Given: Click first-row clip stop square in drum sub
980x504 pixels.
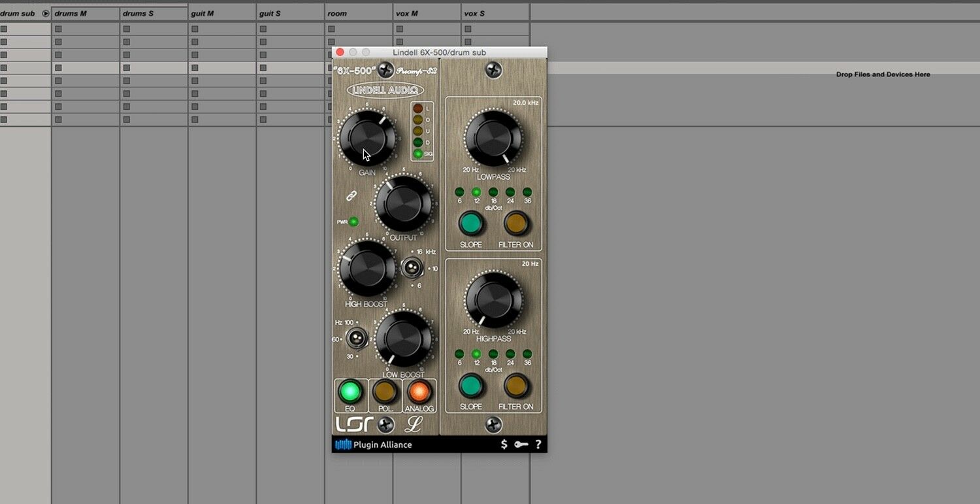Looking at the screenshot, I should 3,29.
